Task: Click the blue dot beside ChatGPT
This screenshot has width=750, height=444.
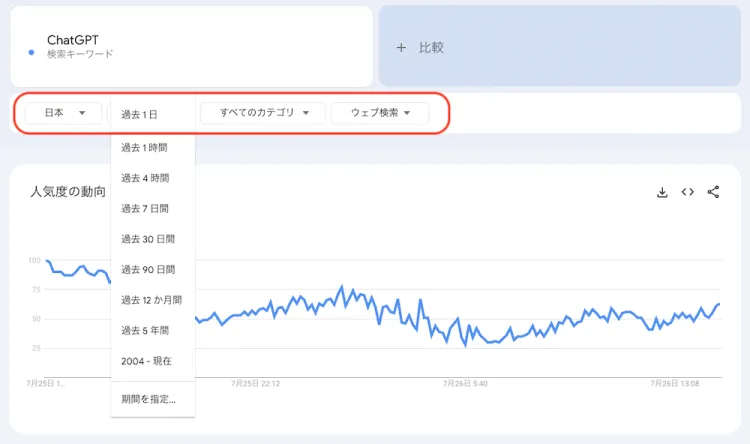Action: point(32,53)
